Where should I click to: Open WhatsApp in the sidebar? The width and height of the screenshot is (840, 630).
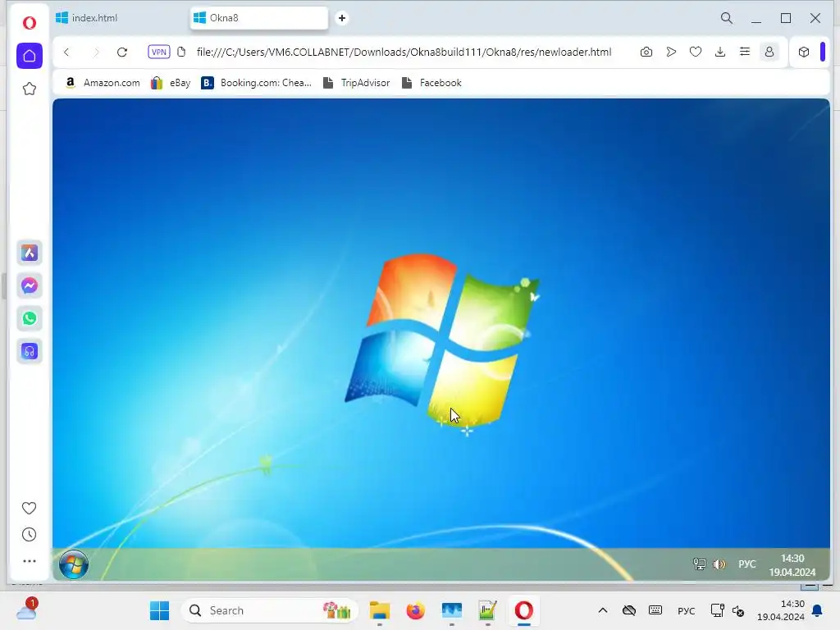[30, 318]
